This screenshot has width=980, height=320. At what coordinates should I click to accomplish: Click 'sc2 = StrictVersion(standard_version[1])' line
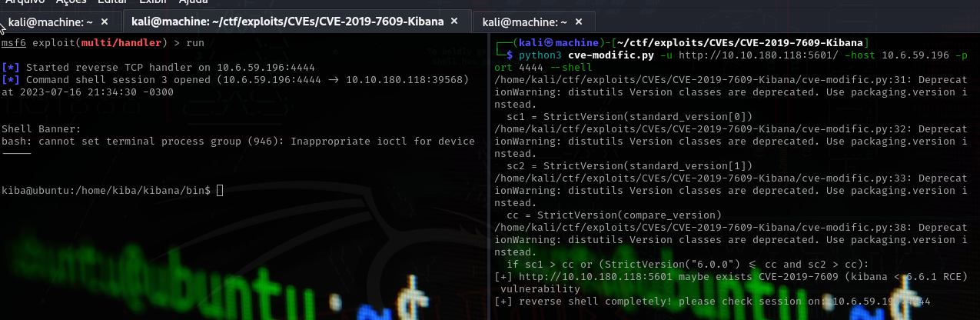point(630,165)
